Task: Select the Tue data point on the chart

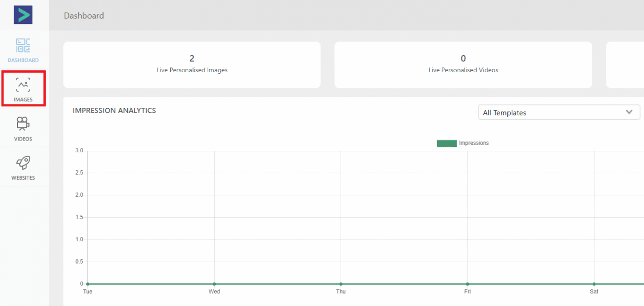Action: tap(88, 284)
